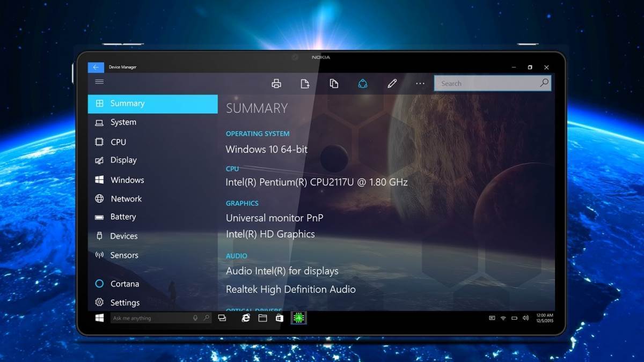Open the CPU section

pos(118,142)
